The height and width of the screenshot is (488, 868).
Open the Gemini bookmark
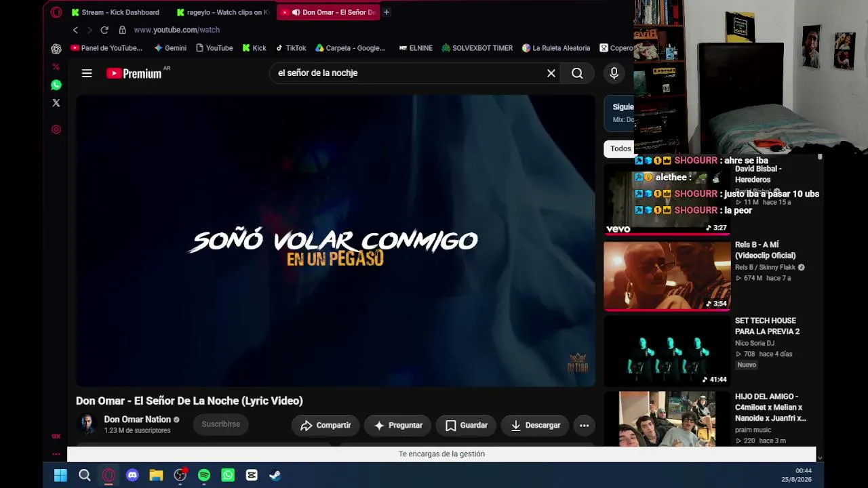[170, 48]
